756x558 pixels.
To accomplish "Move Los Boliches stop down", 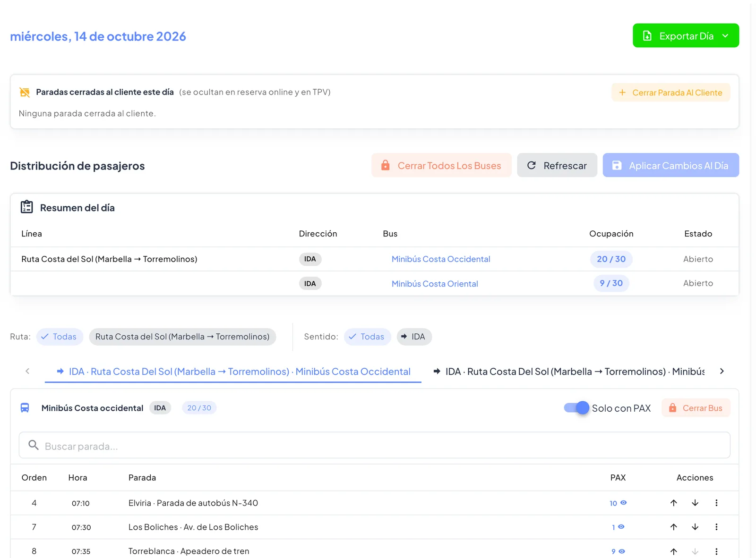I will 695,527.
